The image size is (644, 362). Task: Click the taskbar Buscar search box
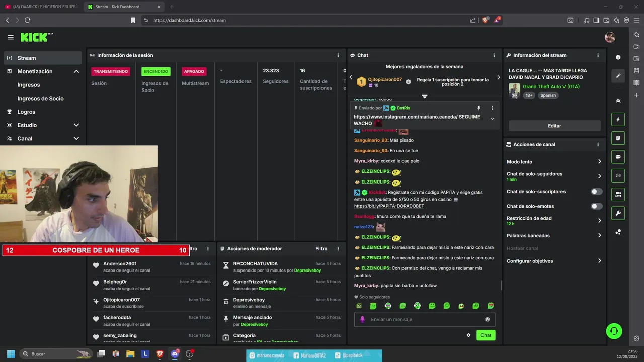pos(56,354)
